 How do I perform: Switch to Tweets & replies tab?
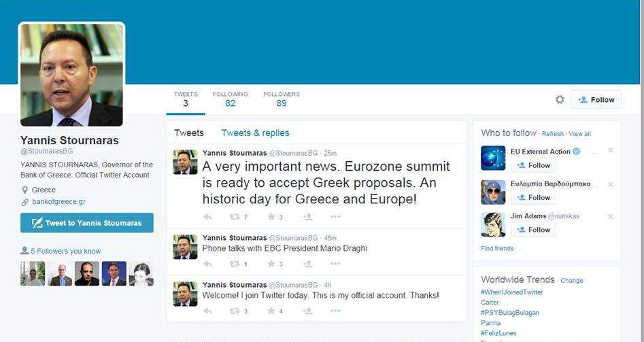coord(255,133)
